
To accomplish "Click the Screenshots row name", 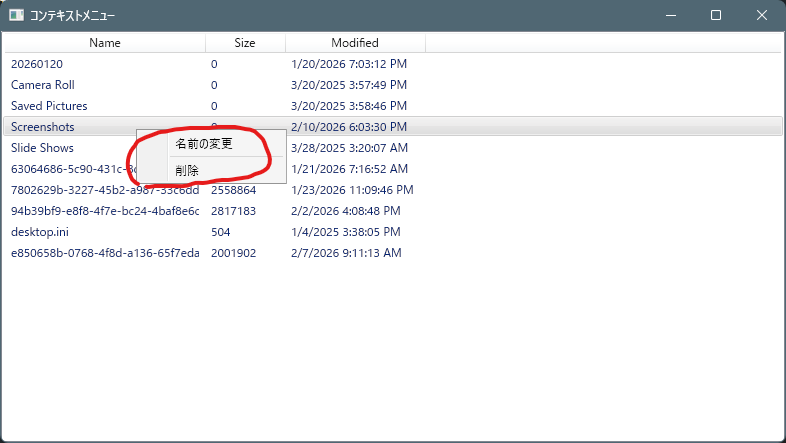I will [x=43, y=127].
